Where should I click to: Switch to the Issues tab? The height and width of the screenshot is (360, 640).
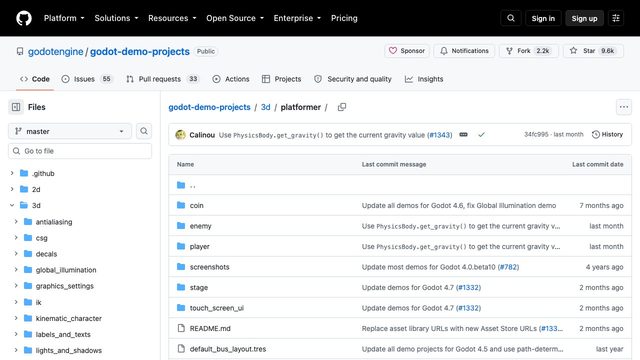[x=87, y=79]
